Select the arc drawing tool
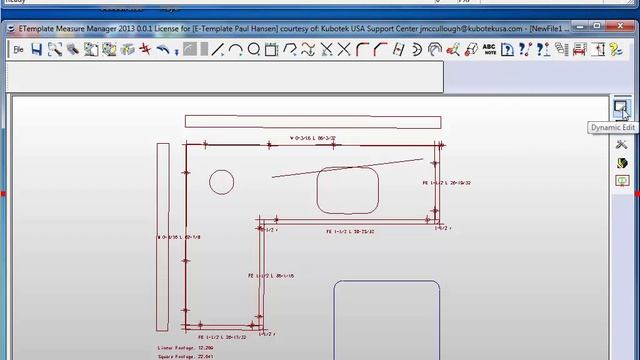640x360 pixels. 236,50
